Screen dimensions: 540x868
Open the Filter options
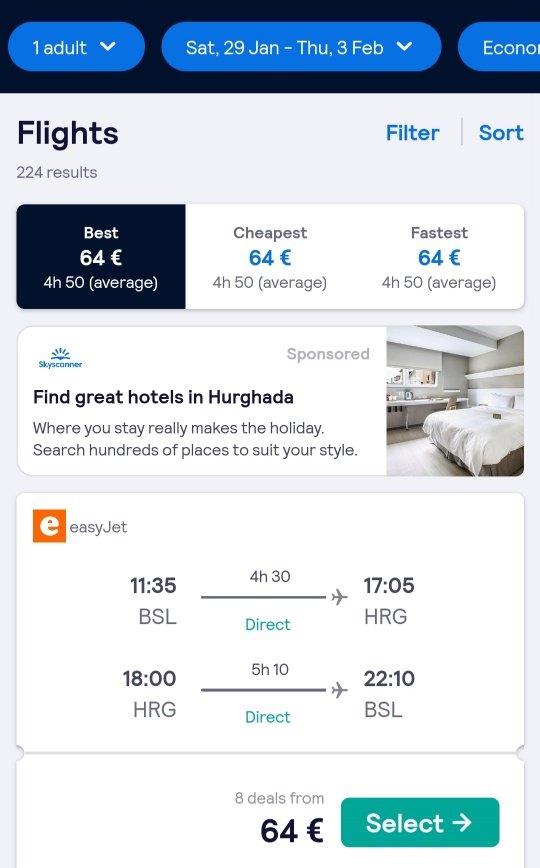[413, 133]
